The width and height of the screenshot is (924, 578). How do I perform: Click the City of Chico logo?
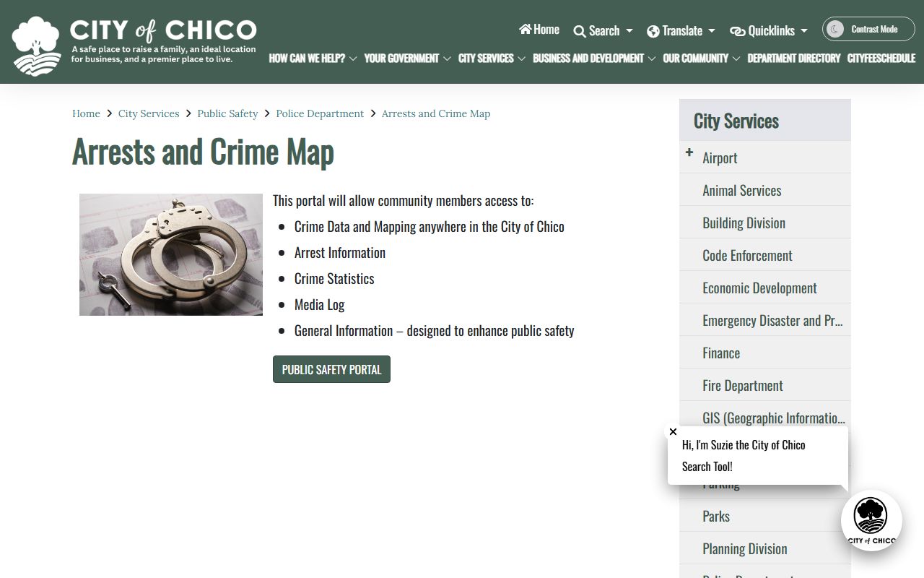click(134, 46)
